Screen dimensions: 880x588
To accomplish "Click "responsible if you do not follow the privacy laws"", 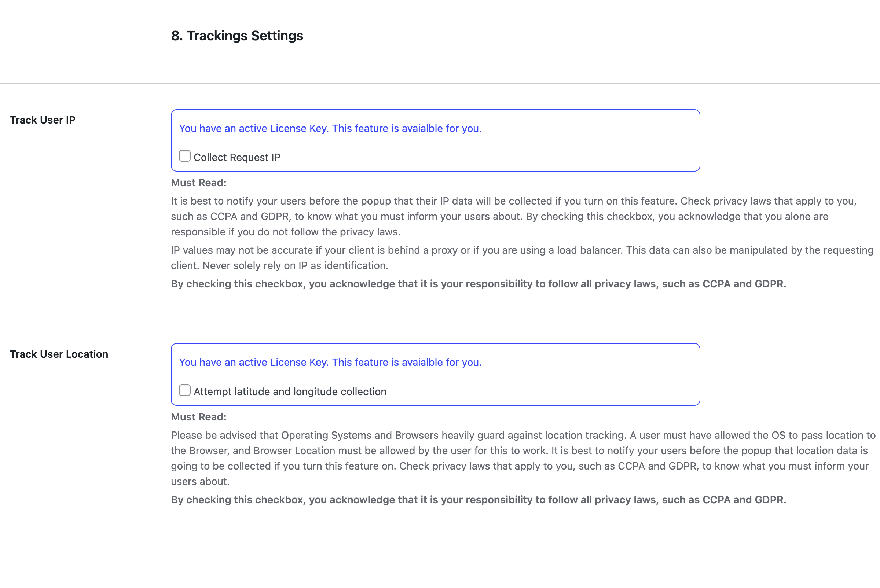I will click(x=285, y=232).
